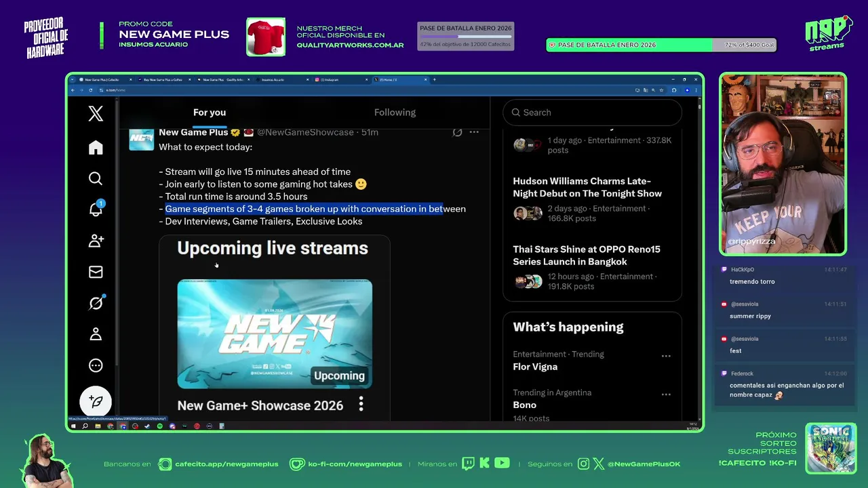The image size is (868, 488).
Task: Open the New Game Plus account name link
Action: click(x=193, y=133)
